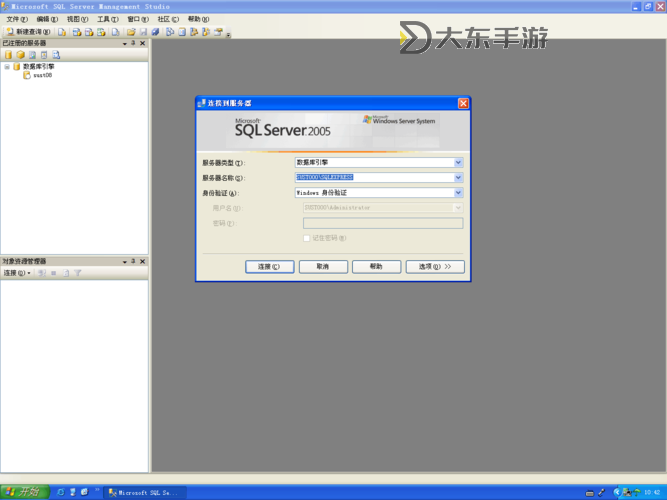
Task: Open the main toolbar options overflow arrow
Action: click(228, 34)
